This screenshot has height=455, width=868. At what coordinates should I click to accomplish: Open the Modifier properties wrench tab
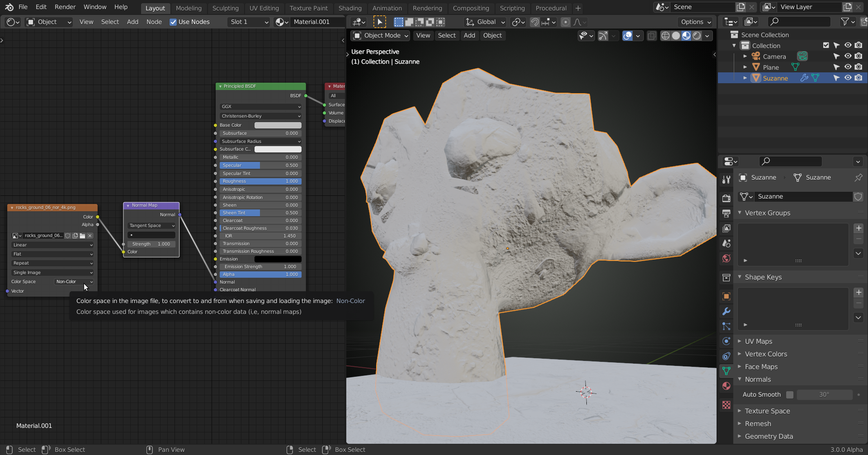726,311
